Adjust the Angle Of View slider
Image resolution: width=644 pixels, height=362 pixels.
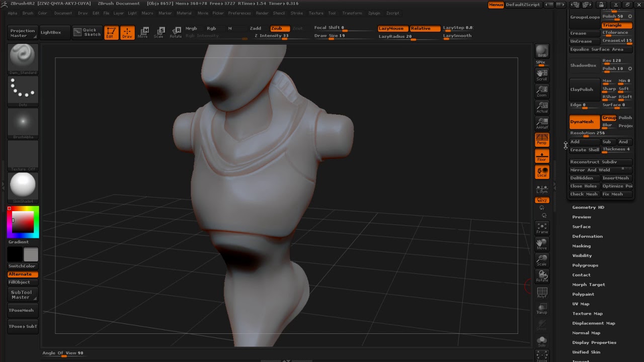(x=63, y=353)
